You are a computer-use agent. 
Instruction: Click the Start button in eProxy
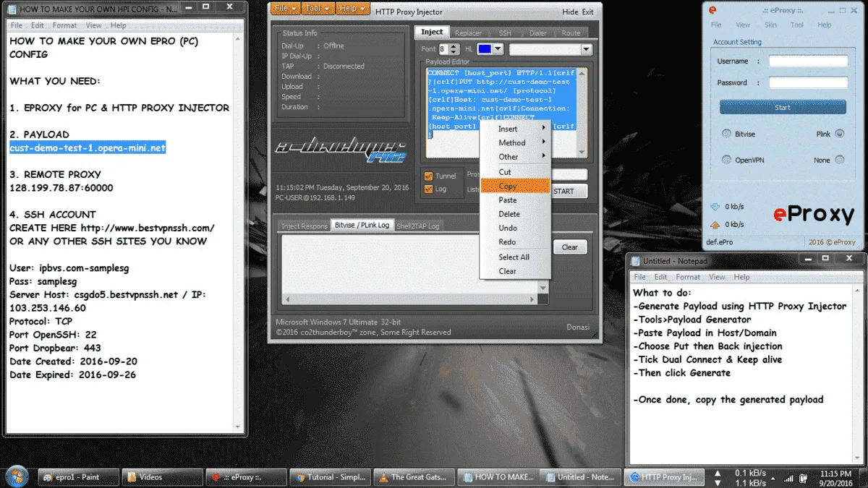coord(783,107)
